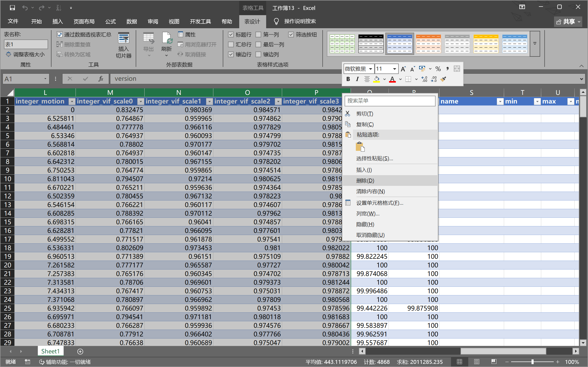Screen dimensions: 588x367
Task: Click Increase Decimal icon in mini toolbar
Action: pyautogui.click(x=424, y=79)
